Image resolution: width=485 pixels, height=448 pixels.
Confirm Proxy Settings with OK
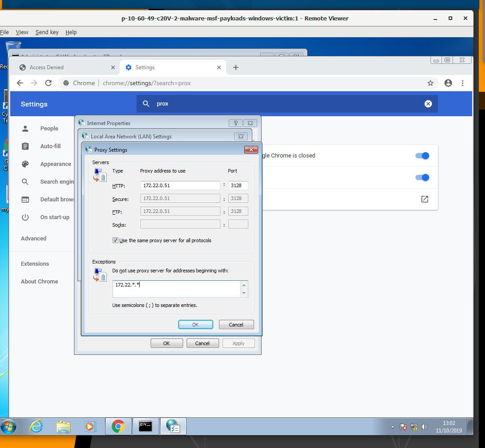coord(196,325)
